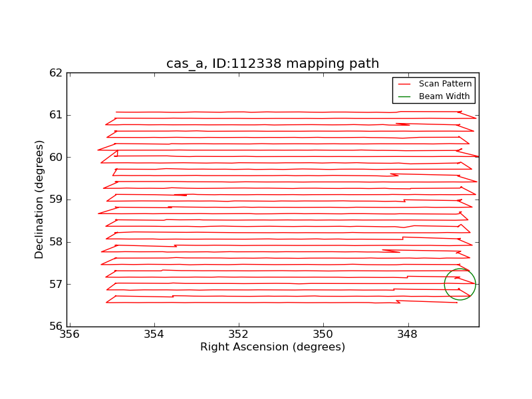Viewport: 532px width, 399px height.
Task: Click the 350 tick label on the x-axis
Action: tap(323, 334)
